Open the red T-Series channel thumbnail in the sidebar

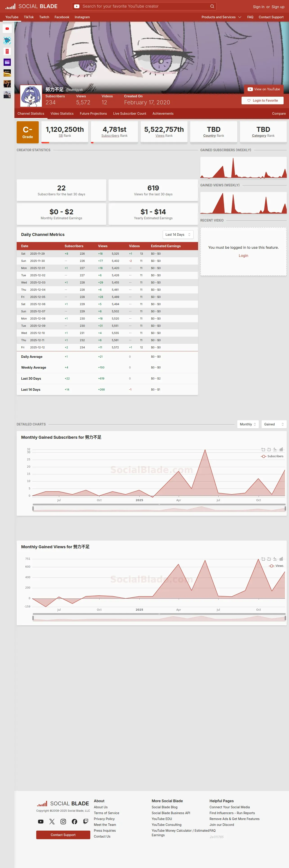pos(7,52)
